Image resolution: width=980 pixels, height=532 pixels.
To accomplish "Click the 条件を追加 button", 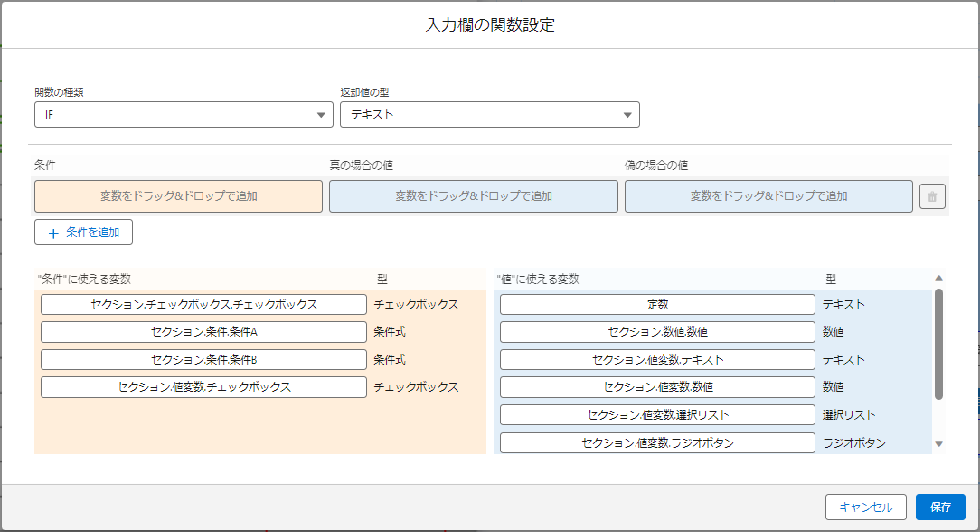I will [x=83, y=233].
